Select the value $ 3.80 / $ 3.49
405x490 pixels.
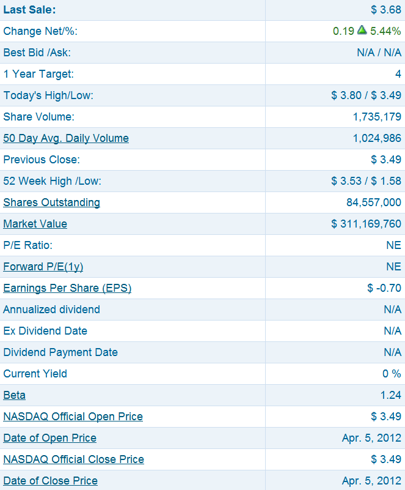[366, 95]
